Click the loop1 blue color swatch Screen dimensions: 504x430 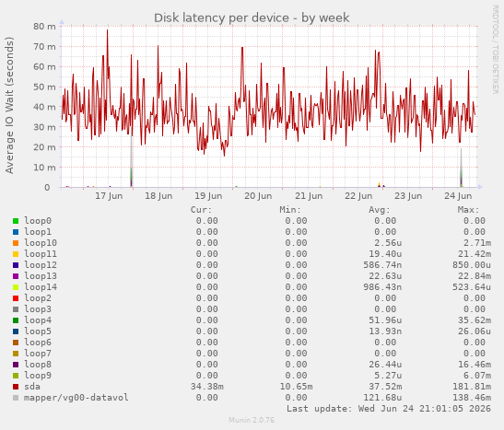point(16,232)
